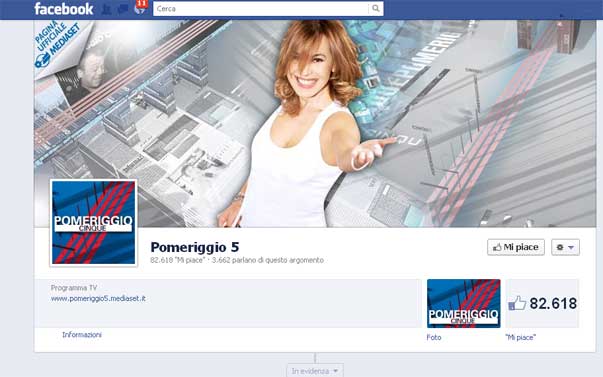
Task: Open the Pomeriggio Cinque profile picture
Action: point(93,223)
